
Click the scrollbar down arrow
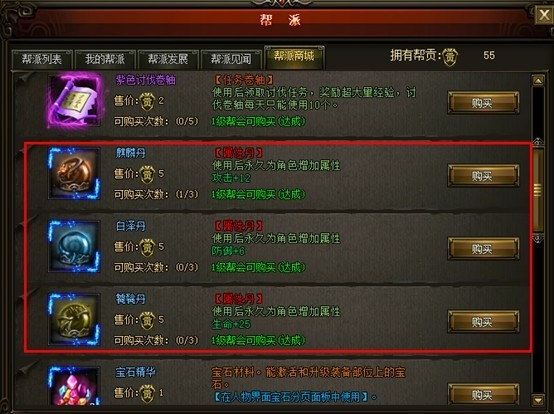pyautogui.click(x=538, y=400)
